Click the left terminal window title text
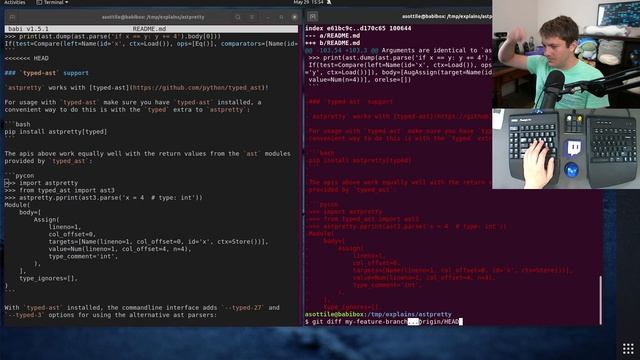Image resolution: width=640 pixels, height=360 pixels. tap(153, 17)
